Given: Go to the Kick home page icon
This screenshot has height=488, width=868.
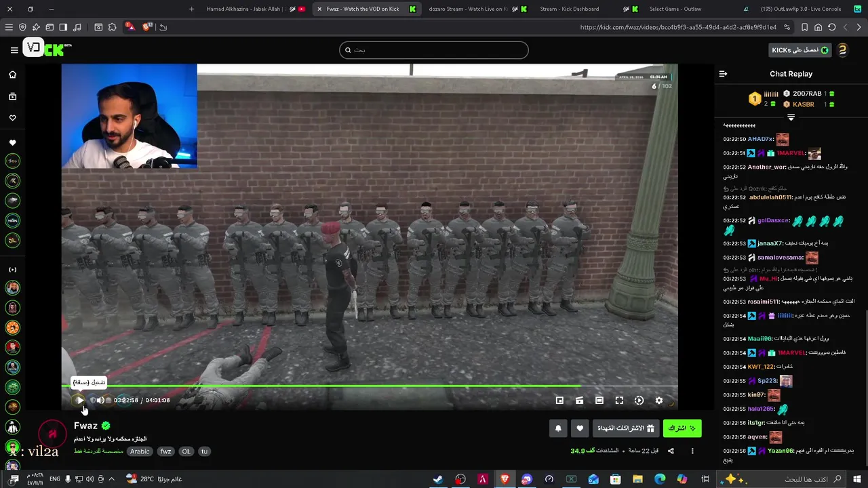Looking at the screenshot, I should [12, 75].
